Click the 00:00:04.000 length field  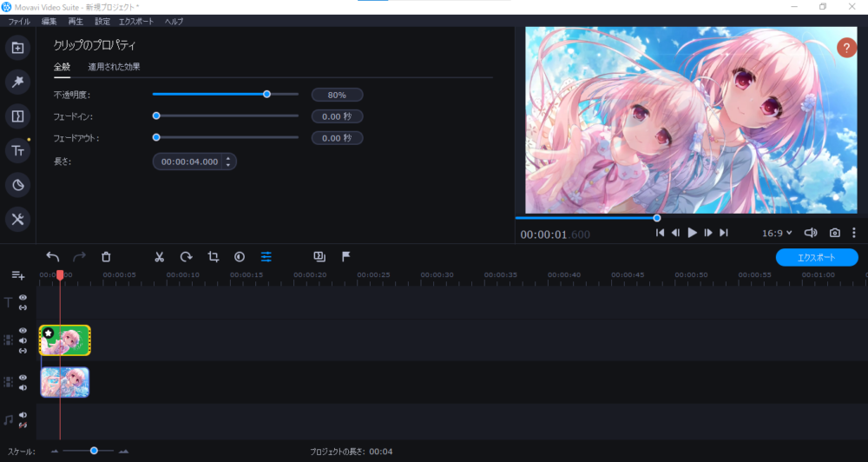pyautogui.click(x=194, y=162)
